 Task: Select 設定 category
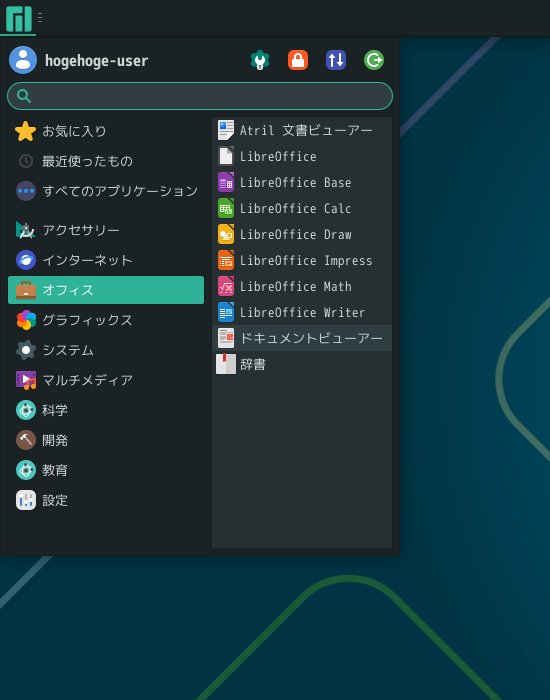pos(106,500)
